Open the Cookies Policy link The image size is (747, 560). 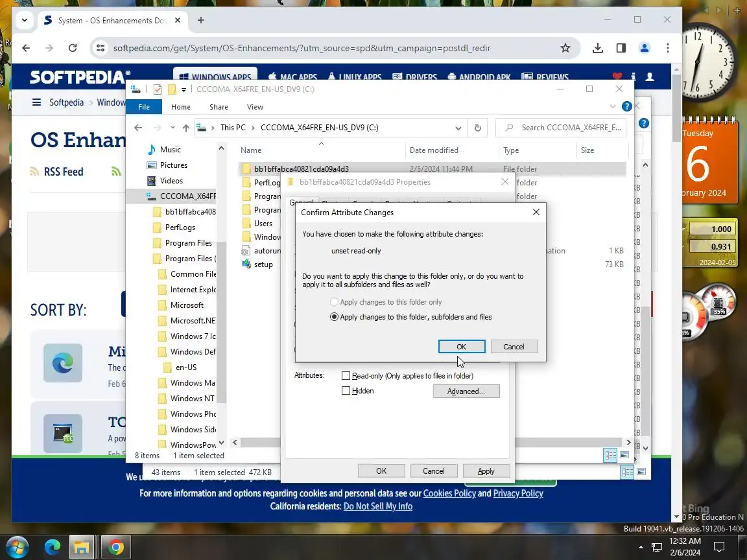(449, 493)
